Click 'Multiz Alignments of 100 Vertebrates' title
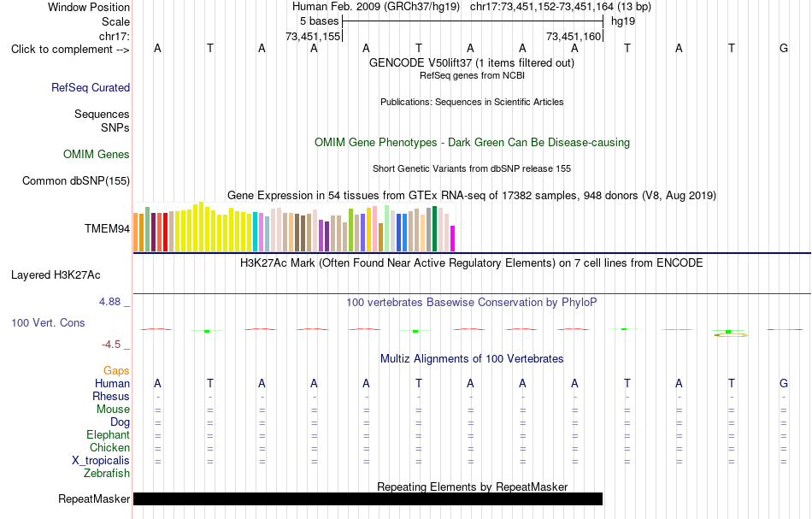This screenshot has height=519, width=812. (x=472, y=359)
